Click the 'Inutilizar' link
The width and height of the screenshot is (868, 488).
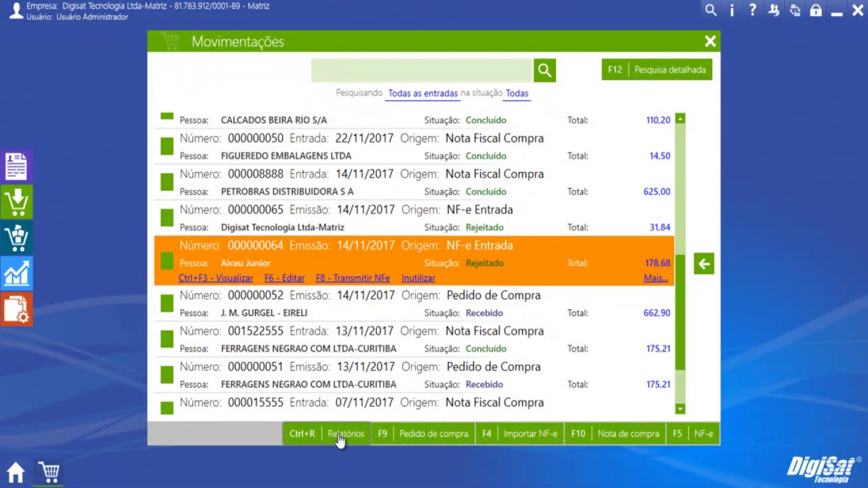pyautogui.click(x=418, y=278)
